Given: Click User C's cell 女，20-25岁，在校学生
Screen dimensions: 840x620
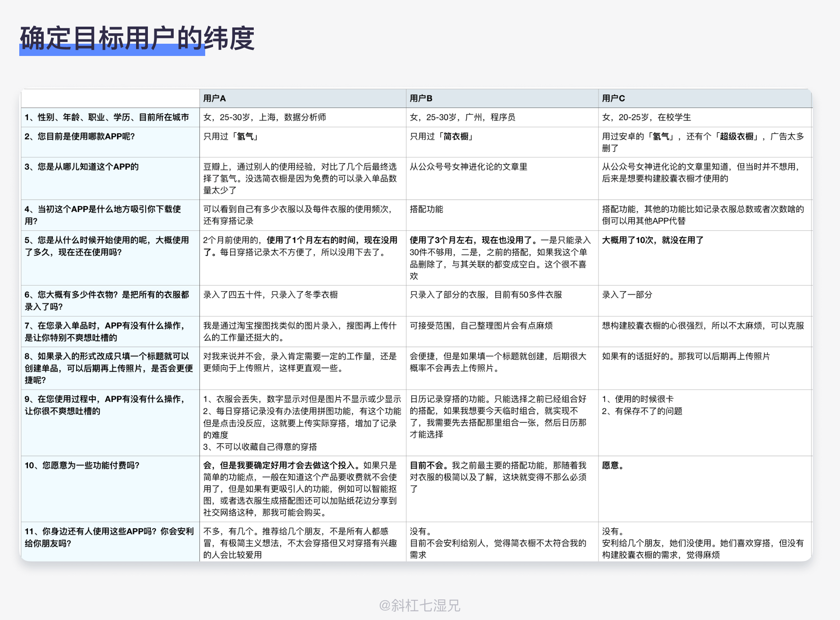Looking at the screenshot, I should pos(646,117).
